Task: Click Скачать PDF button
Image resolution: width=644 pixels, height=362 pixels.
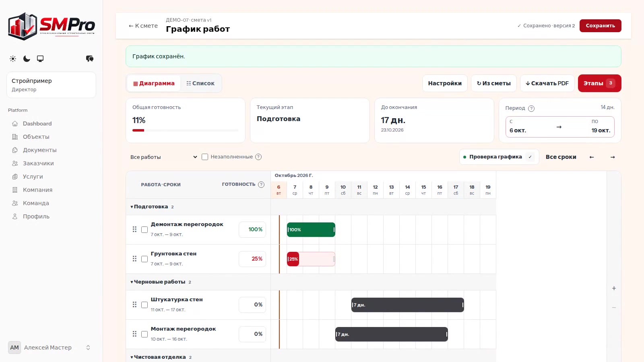Action: point(547,83)
